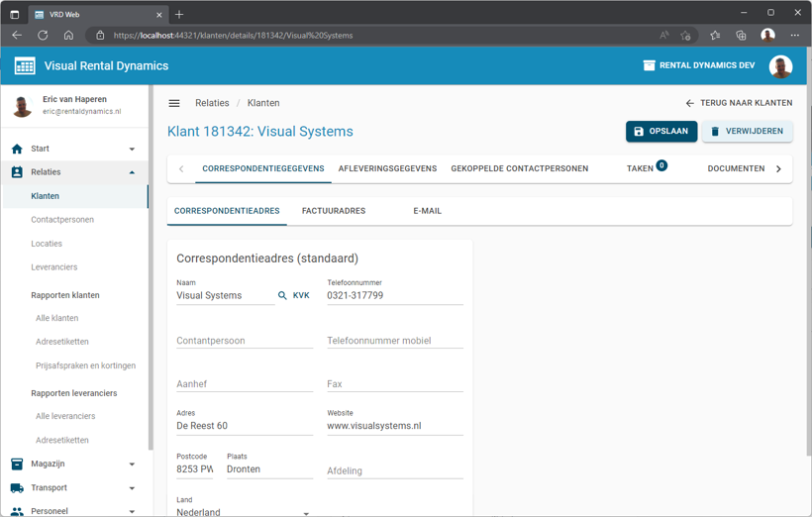
Task: Click the Website field www.visualsystems.nl
Action: (x=394, y=426)
